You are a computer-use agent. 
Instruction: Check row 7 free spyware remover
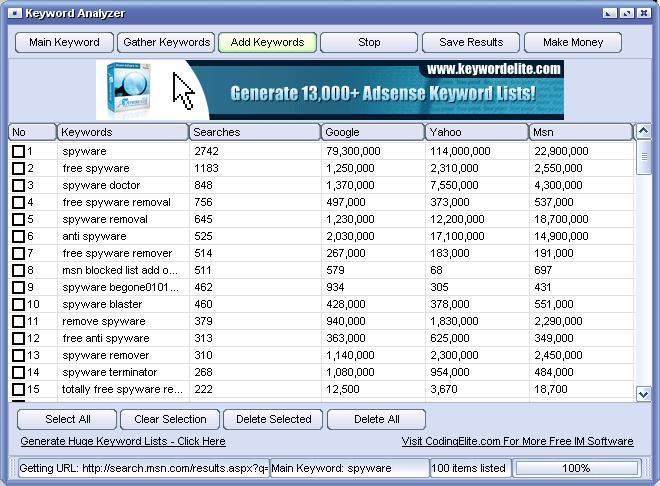click(19, 253)
